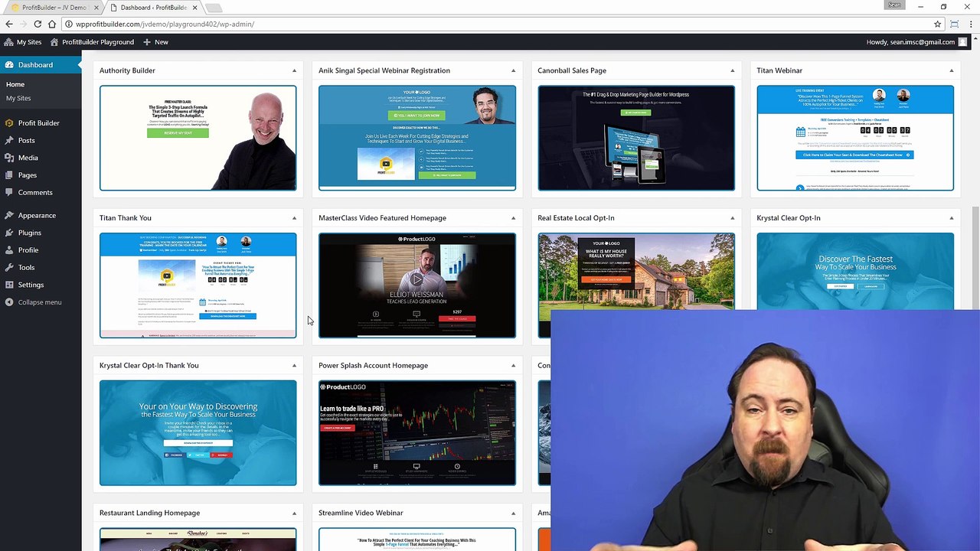980x551 pixels.
Task: Close the Dashboard browser tab
Action: coord(194,8)
